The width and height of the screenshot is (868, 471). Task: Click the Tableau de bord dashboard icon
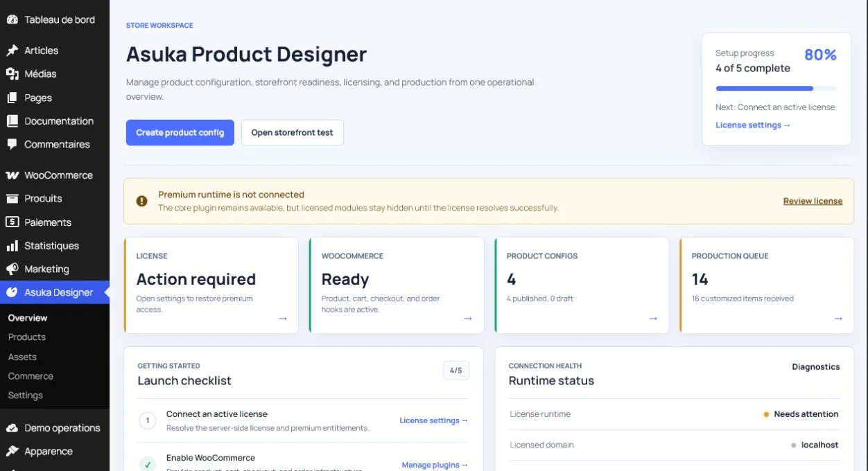12,19
